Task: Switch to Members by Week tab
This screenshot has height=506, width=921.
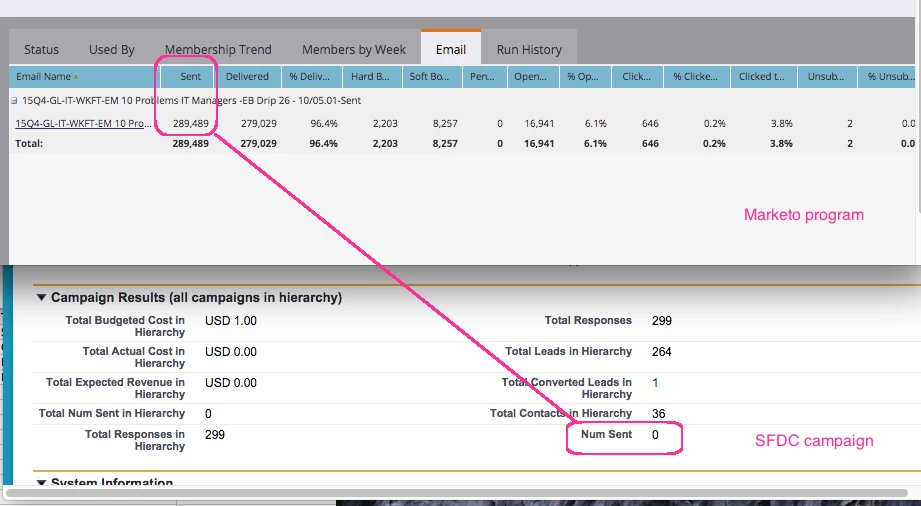Action: pos(354,49)
